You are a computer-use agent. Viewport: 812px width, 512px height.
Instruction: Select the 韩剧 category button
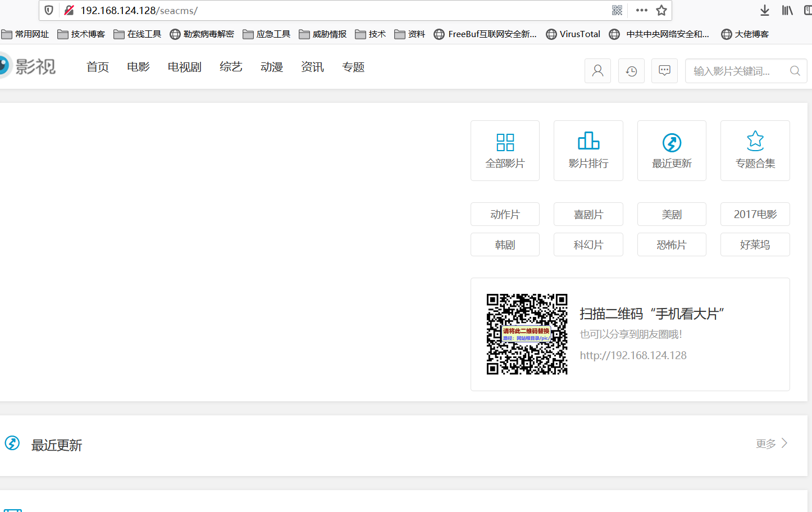click(505, 244)
